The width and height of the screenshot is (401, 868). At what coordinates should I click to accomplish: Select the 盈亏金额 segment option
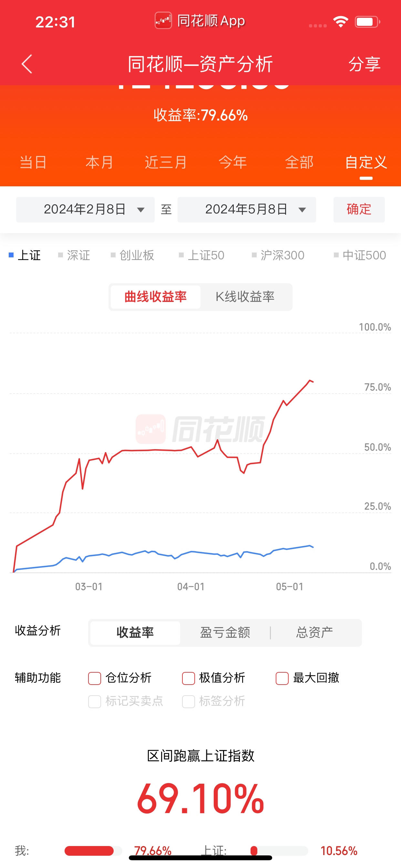[225, 633]
